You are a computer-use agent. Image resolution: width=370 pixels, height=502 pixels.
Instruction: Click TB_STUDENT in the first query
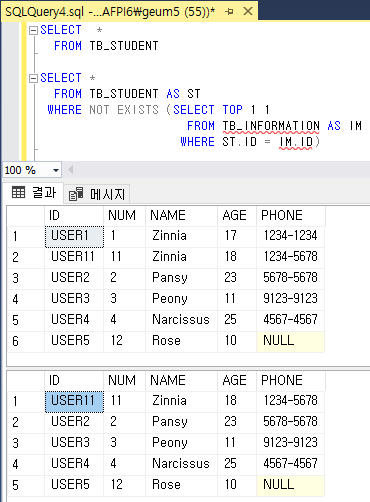124,46
